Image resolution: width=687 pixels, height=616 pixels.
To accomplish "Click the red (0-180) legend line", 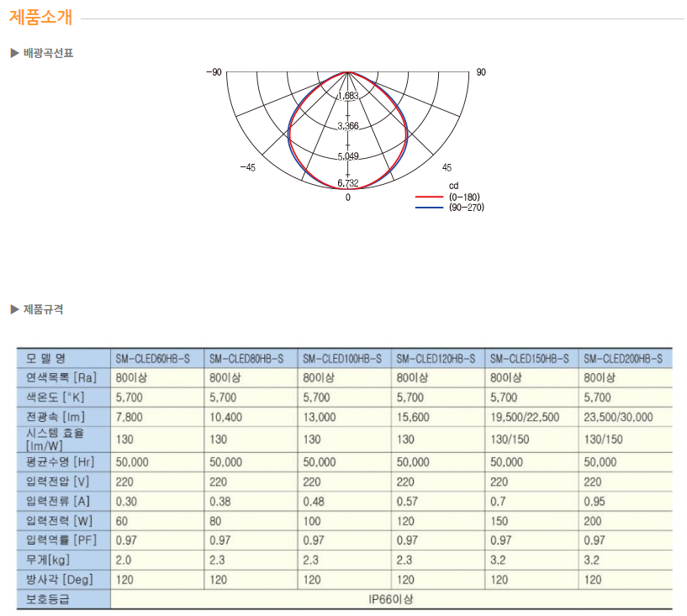I will 430,197.
